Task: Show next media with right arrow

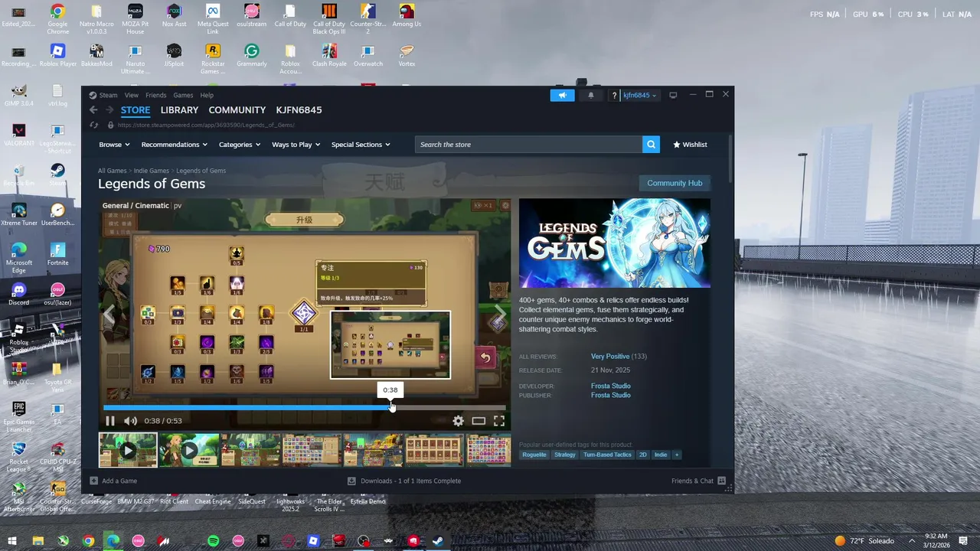Action: [499, 314]
